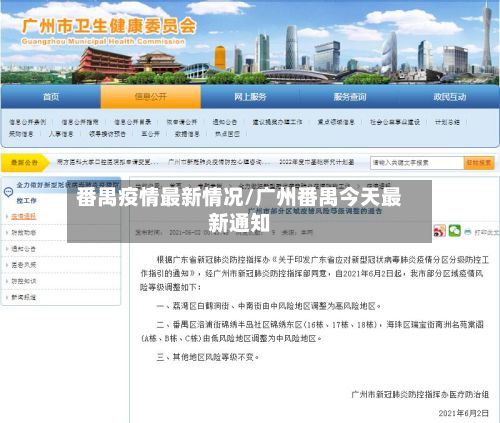Open 热点回应 sub-navigation link

[227, 134]
